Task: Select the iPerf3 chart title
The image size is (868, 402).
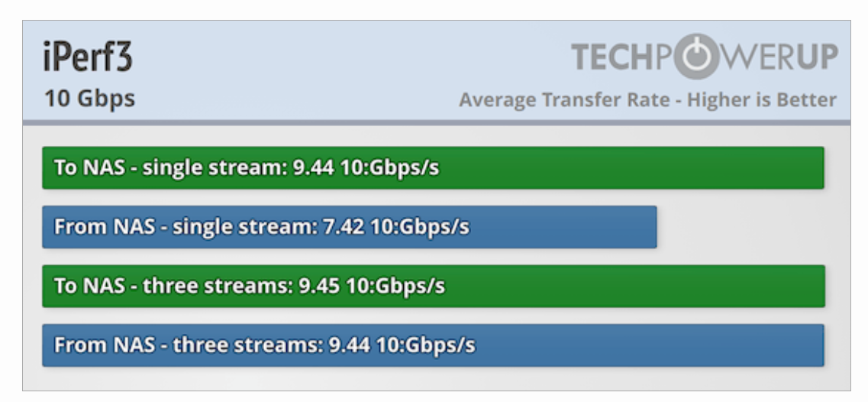Action: click(88, 57)
